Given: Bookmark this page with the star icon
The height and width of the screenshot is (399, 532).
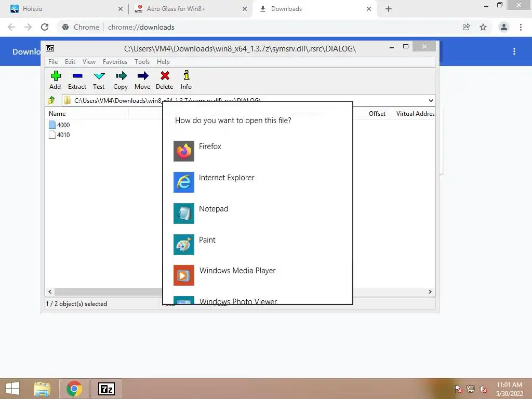Looking at the screenshot, I should (x=483, y=27).
